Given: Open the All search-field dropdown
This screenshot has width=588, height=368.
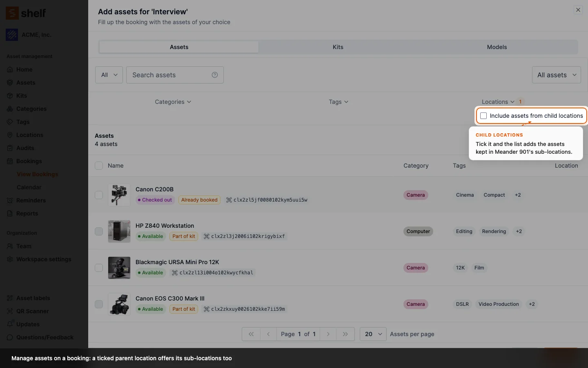Looking at the screenshot, I should tap(109, 75).
